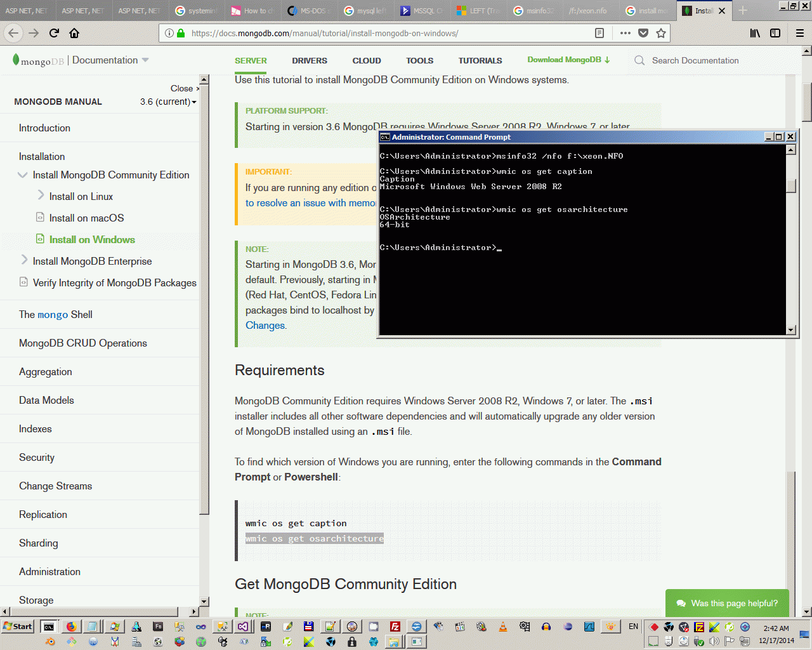Open Firefox from the taskbar
Image resolution: width=812 pixels, height=650 pixels.
point(71,627)
